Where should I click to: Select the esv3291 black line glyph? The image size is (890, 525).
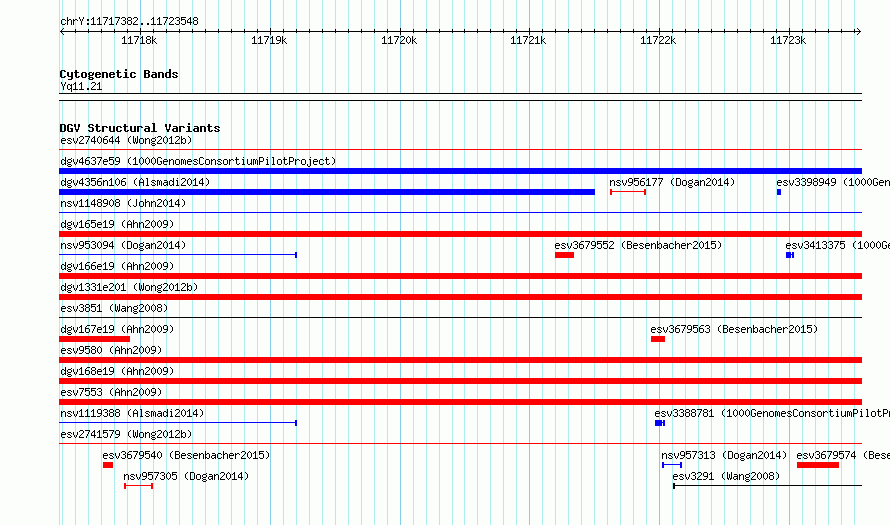coord(767,486)
